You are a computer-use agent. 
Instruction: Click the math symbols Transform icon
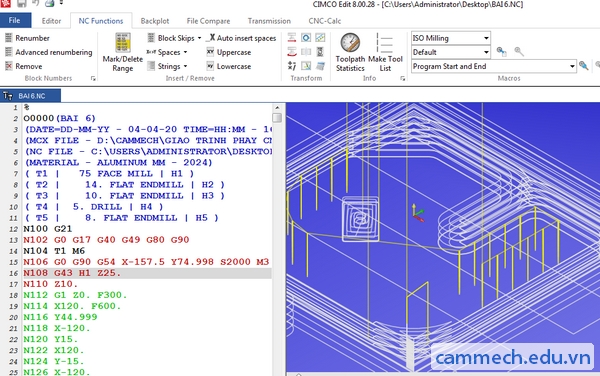pos(292,66)
